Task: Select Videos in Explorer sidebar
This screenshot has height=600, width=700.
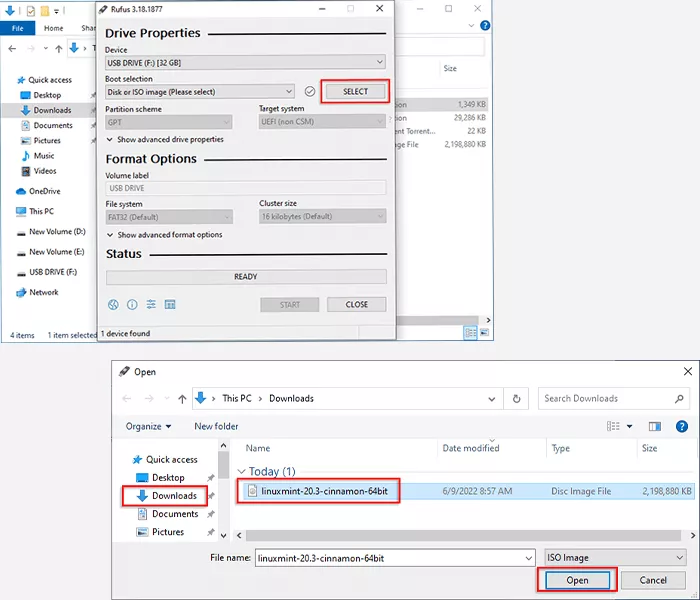Action: tap(39, 171)
